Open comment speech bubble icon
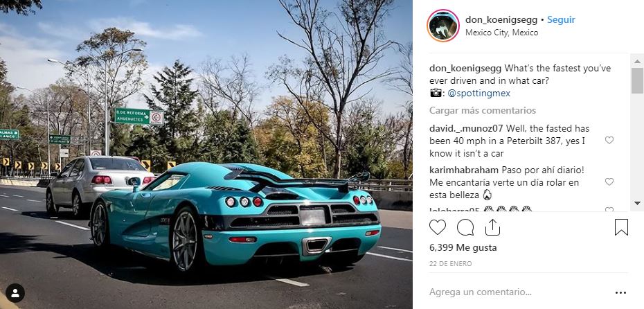This screenshot has height=309, width=644. click(x=465, y=227)
